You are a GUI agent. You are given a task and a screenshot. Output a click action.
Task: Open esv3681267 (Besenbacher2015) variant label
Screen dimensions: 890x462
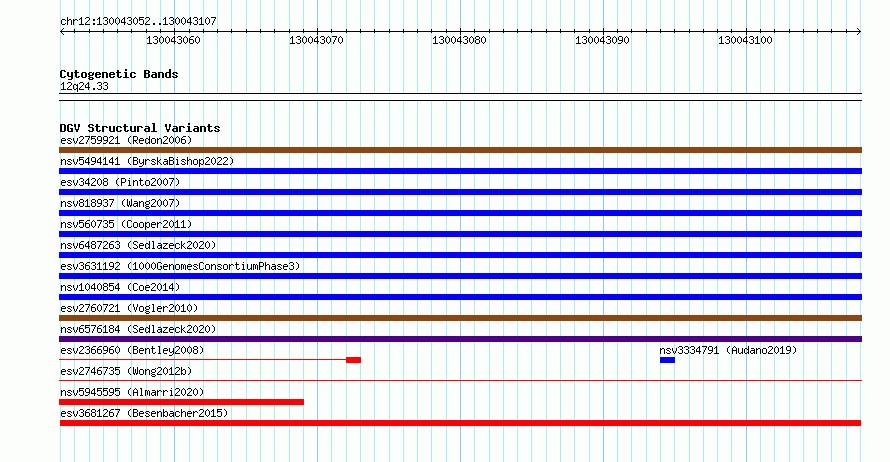click(144, 413)
